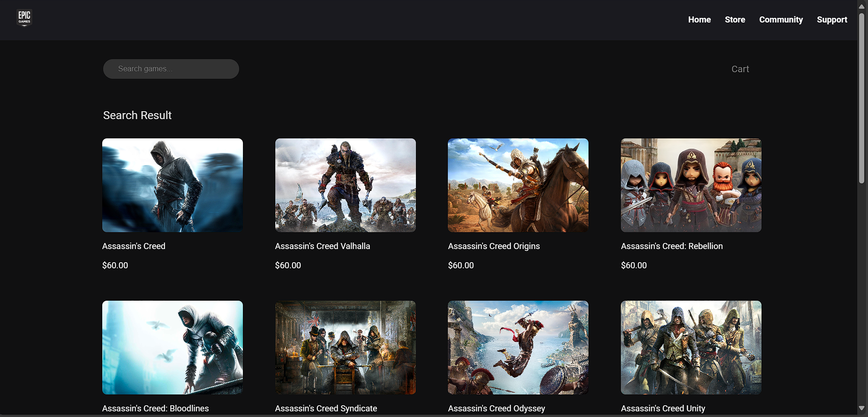The width and height of the screenshot is (868, 417).
Task: Click the Search games input field
Action: 171,69
